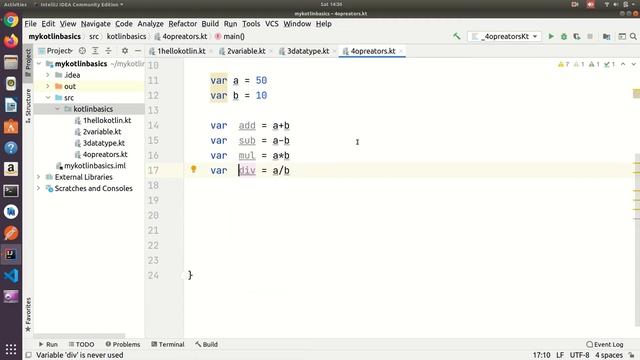Open Ubuntu Software in the dock
Image resolution: width=640 pixels, height=360 pixels.
(x=11, y=127)
